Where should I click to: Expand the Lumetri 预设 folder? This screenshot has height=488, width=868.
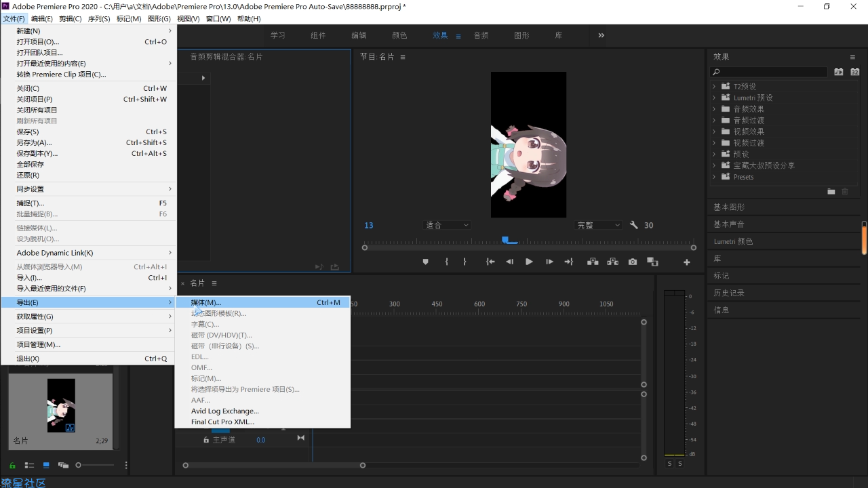coord(714,98)
